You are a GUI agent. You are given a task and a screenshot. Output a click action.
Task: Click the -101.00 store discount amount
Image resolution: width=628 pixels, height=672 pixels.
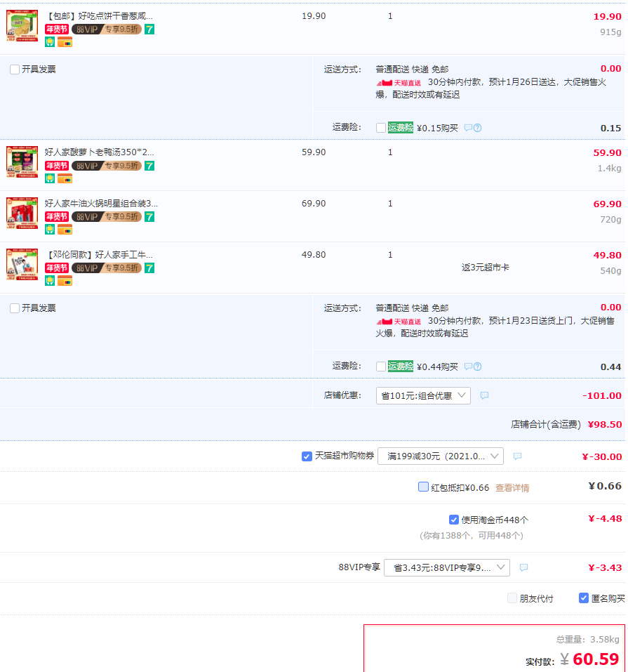602,395
